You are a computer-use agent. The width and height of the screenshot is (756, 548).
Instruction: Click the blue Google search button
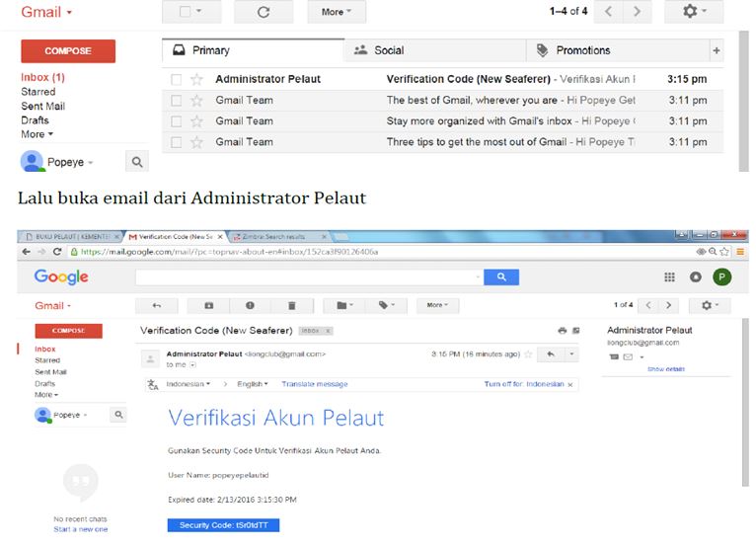coord(501,277)
